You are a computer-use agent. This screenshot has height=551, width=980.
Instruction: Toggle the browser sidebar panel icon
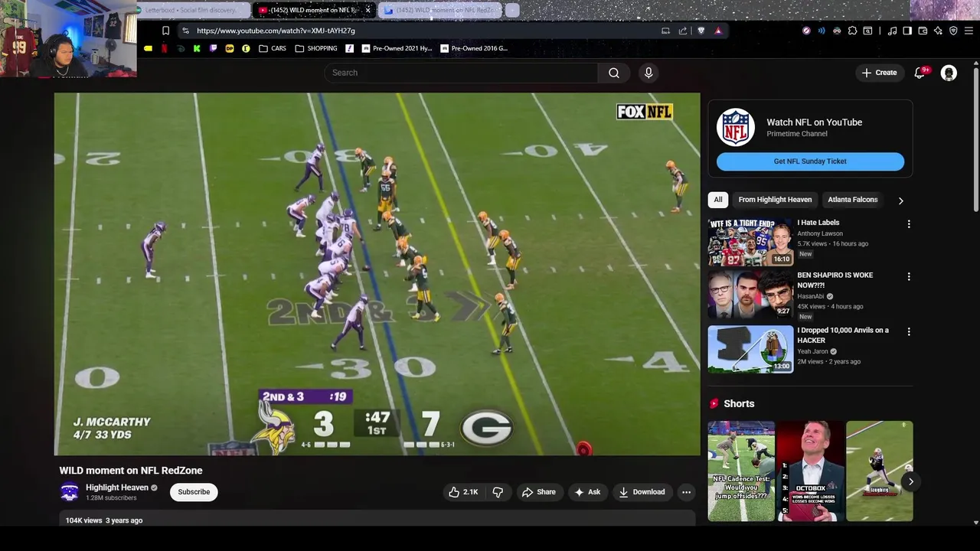coord(907,31)
